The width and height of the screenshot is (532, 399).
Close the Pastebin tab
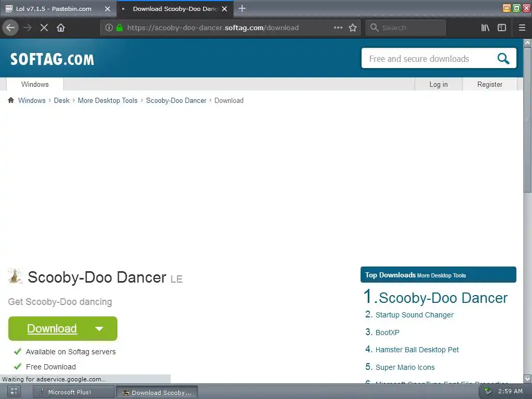point(108,9)
